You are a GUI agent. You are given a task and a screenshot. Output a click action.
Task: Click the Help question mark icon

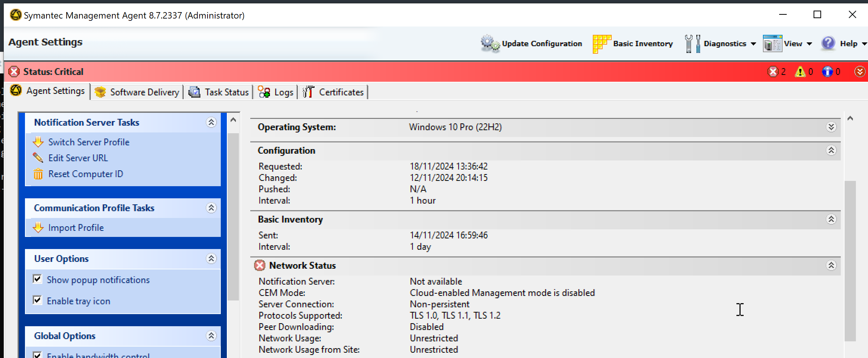tap(828, 43)
